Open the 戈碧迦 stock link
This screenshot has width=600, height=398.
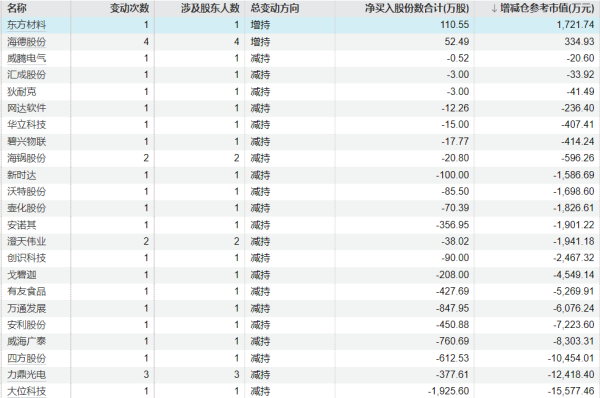pyautogui.click(x=22, y=275)
